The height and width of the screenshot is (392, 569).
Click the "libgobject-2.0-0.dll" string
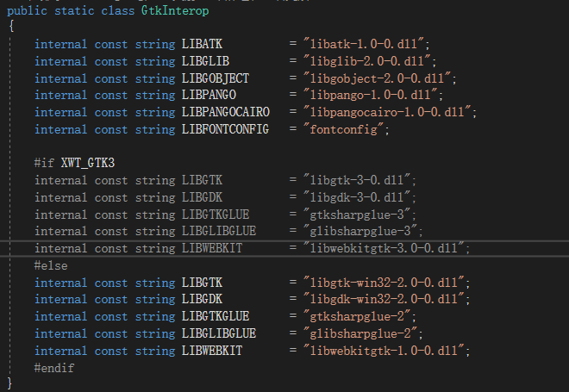(378, 78)
